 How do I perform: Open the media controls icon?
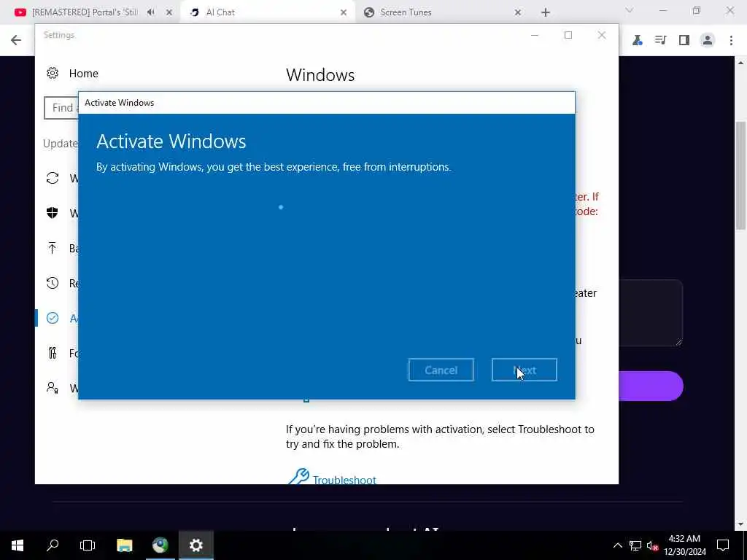[x=660, y=41]
